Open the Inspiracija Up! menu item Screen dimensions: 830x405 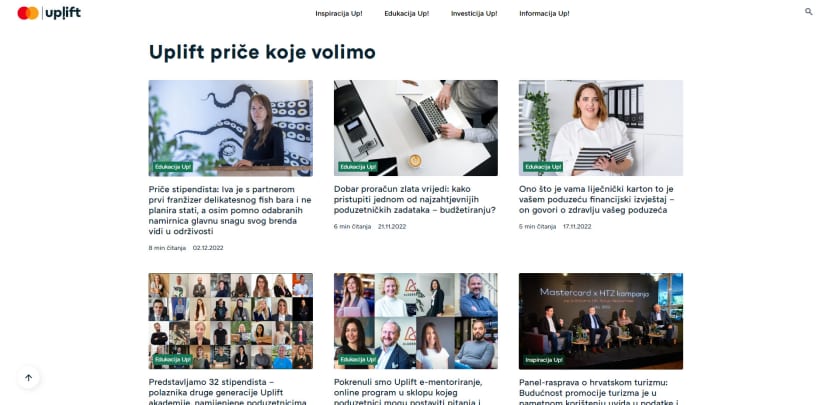point(339,14)
